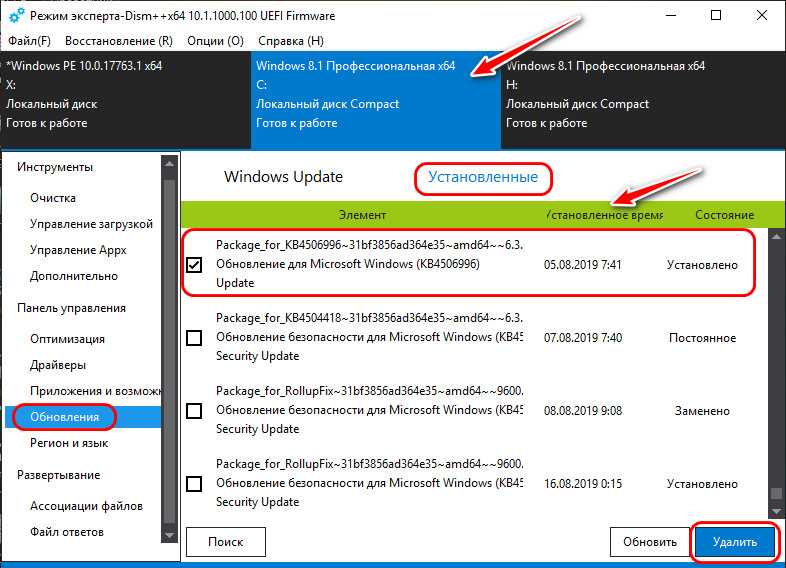The height and width of the screenshot is (568, 786).
Task: Click the Удалить button
Action: [735, 542]
